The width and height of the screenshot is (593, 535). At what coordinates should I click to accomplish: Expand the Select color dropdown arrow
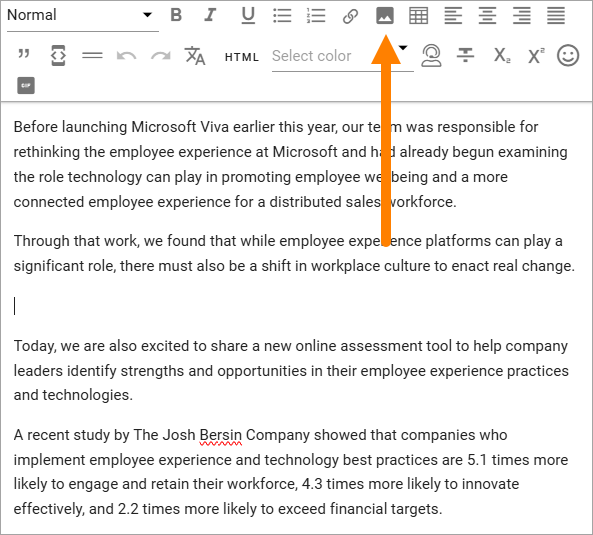[x=403, y=48]
